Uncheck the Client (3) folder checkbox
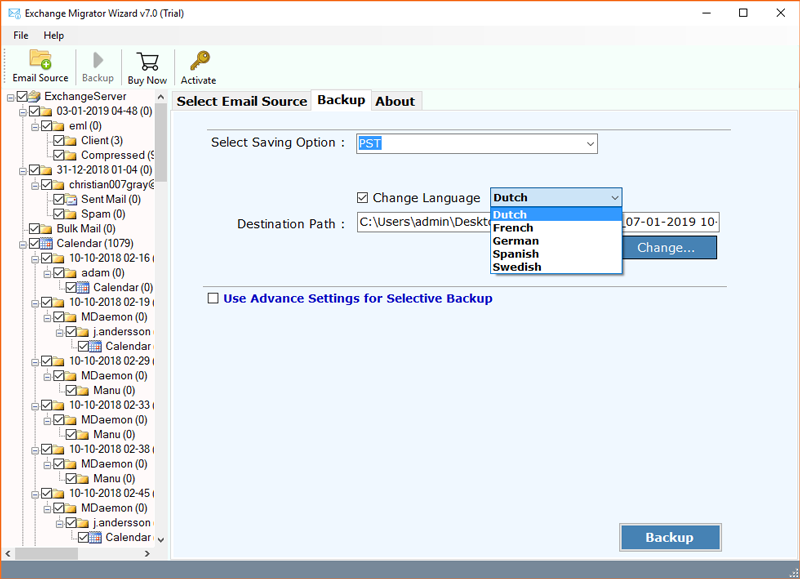 [x=59, y=140]
